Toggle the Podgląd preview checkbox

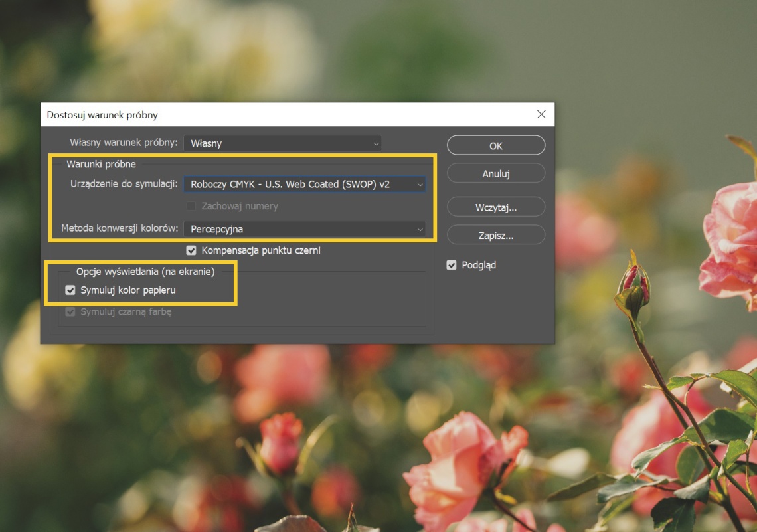pyautogui.click(x=452, y=265)
